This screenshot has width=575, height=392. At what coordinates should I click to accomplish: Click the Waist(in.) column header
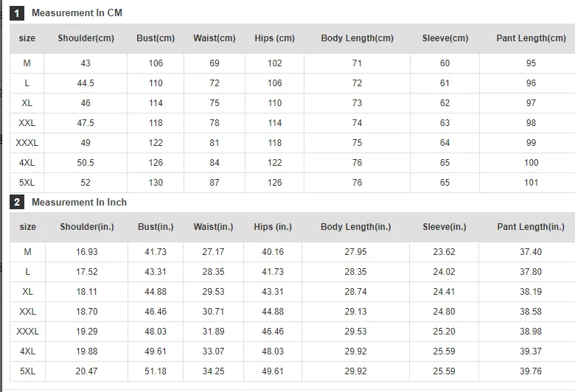coord(214,227)
